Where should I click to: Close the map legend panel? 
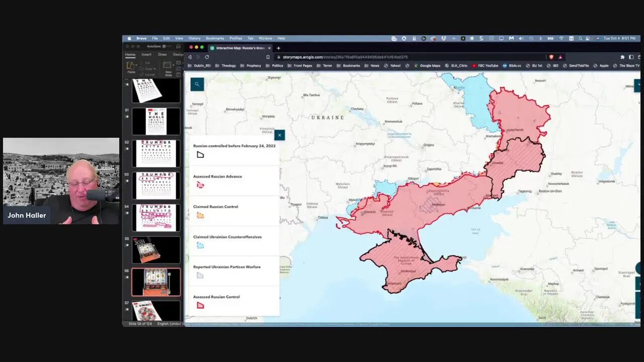pos(279,135)
